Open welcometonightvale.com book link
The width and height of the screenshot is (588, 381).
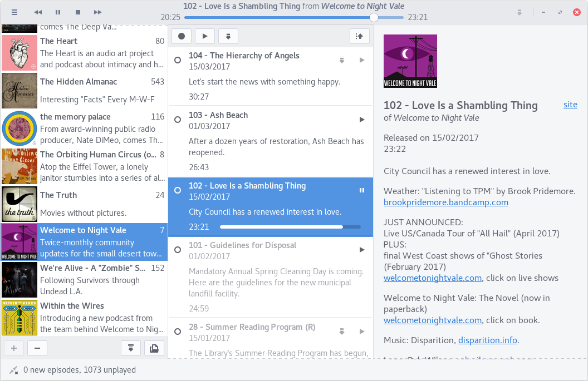[433, 320]
